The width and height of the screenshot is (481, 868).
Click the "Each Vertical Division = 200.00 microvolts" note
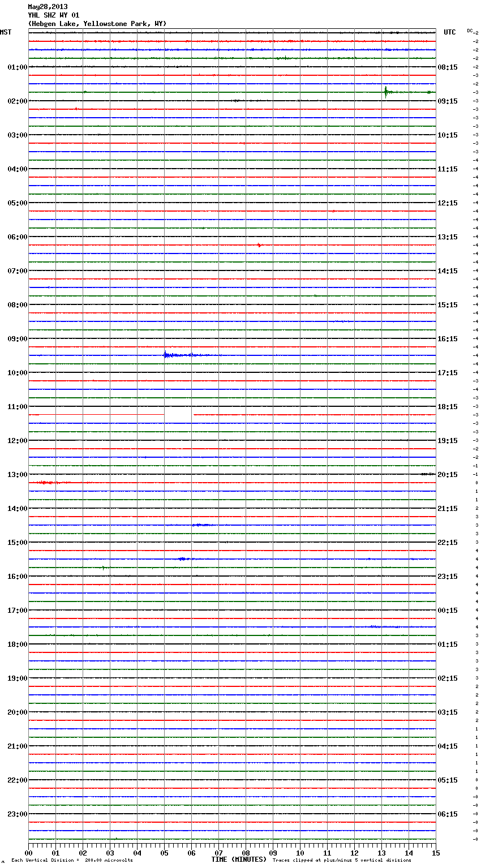coord(72,860)
